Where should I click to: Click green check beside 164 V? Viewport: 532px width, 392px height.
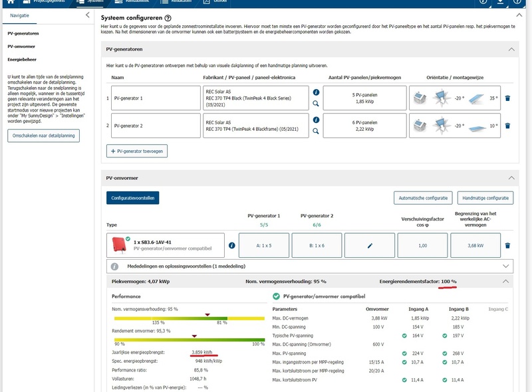click(x=404, y=336)
